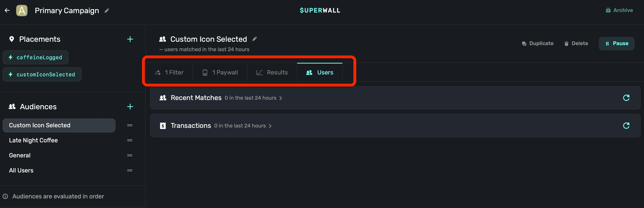Click the Duplicate button
Viewport: 644px width, 208px height.
(x=538, y=43)
